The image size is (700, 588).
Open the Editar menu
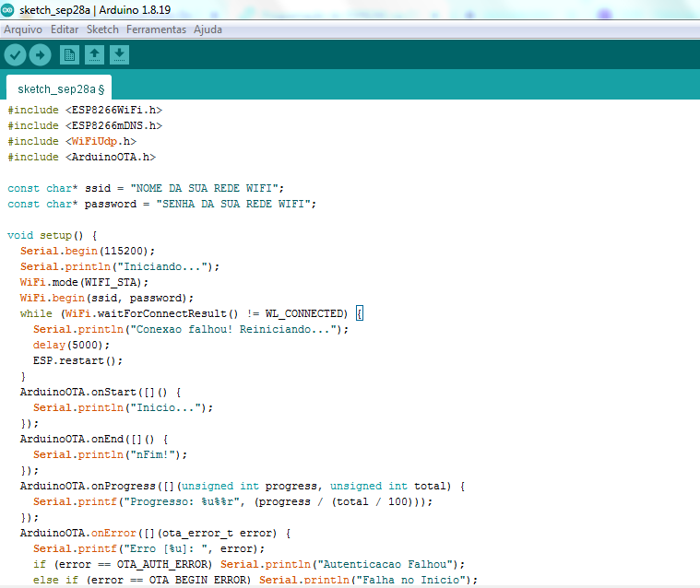pos(65,29)
